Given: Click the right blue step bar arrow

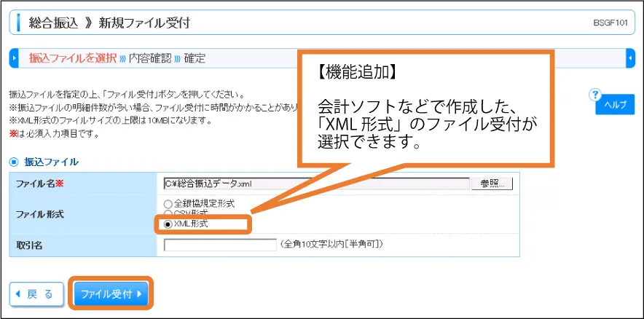Looking at the screenshot, I should point(630,58).
